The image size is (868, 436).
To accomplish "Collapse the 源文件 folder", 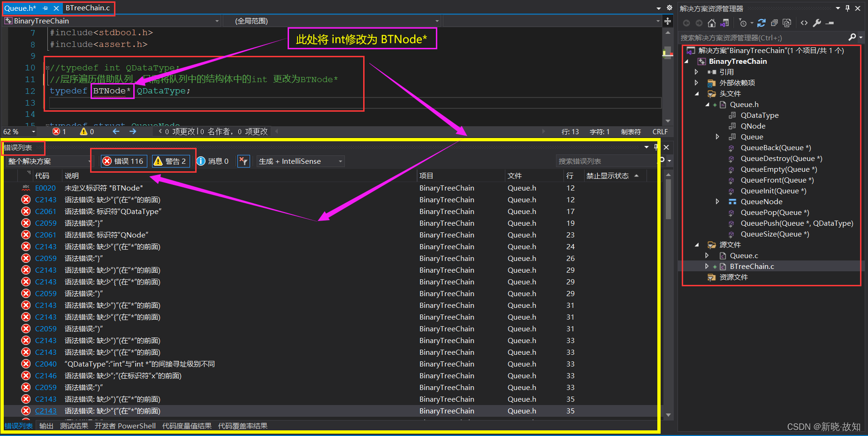I will point(697,245).
